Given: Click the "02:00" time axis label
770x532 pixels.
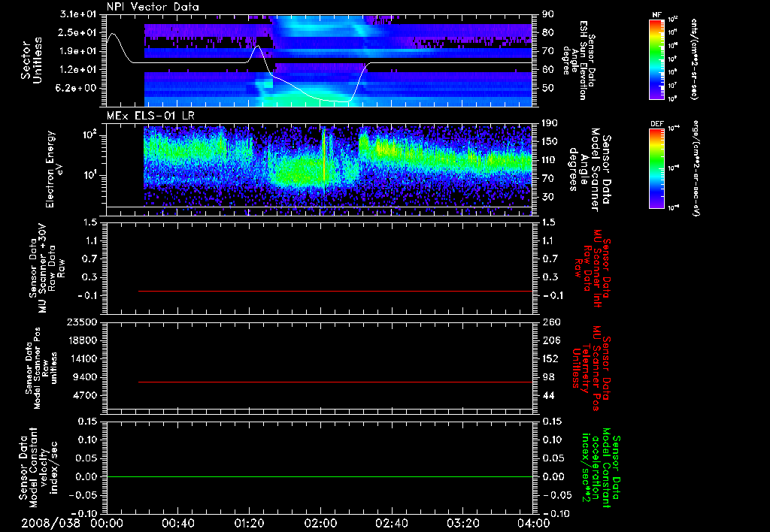Looking at the screenshot, I should (x=320, y=523).
